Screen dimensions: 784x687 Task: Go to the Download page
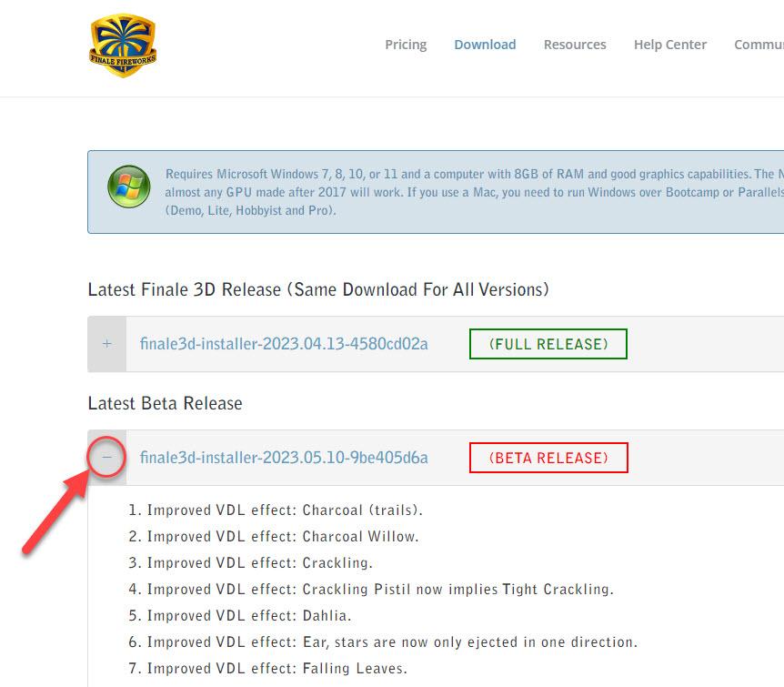[485, 45]
